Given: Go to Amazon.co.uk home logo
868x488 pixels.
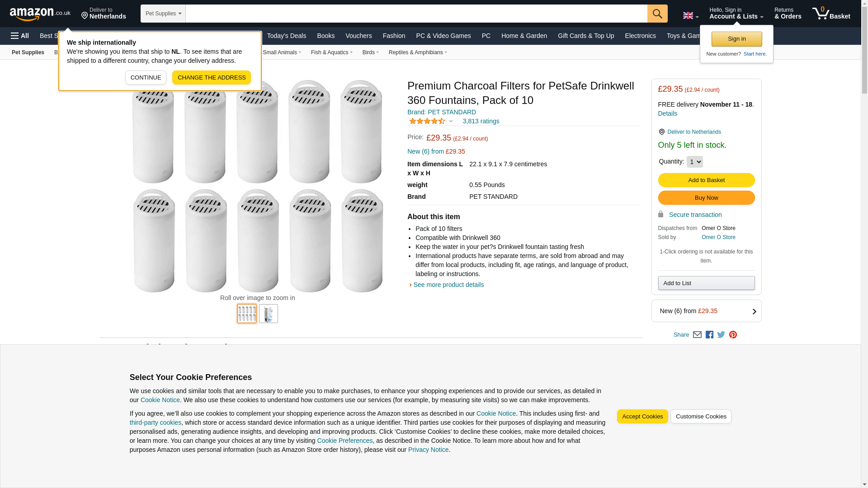Looking at the screenshot, I should pyautogui.click(x=40, y=14).
